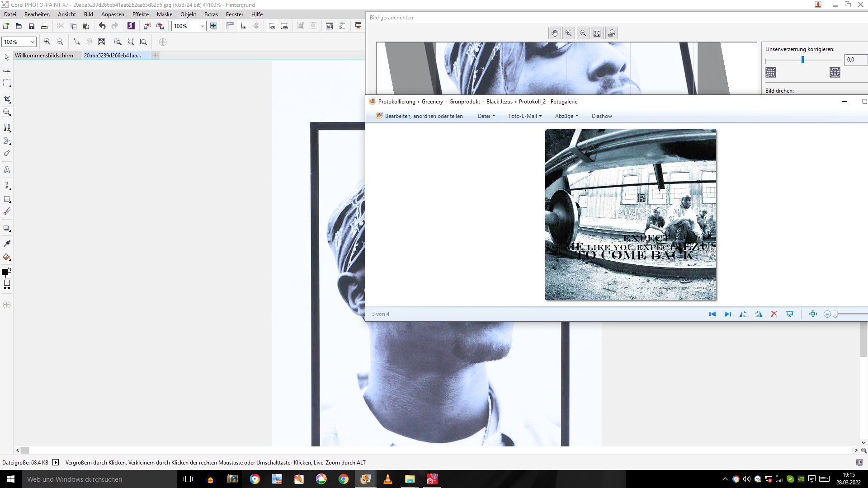This screenshot has height=488, width=868.
Task: Click the lens distortion value field 0,0
Action: [x=856, y=60]
